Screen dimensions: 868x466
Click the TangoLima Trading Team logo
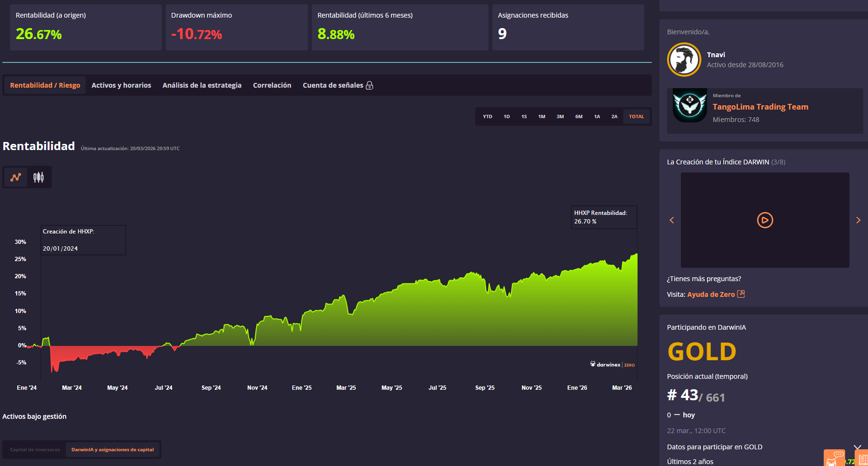pyautogui.click(x=690, y=105)
